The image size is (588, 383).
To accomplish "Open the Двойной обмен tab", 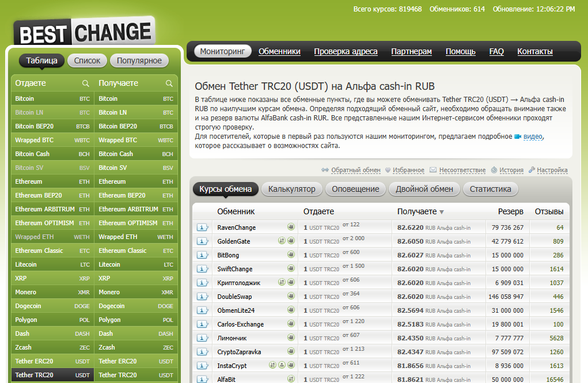I will [424, 189].
